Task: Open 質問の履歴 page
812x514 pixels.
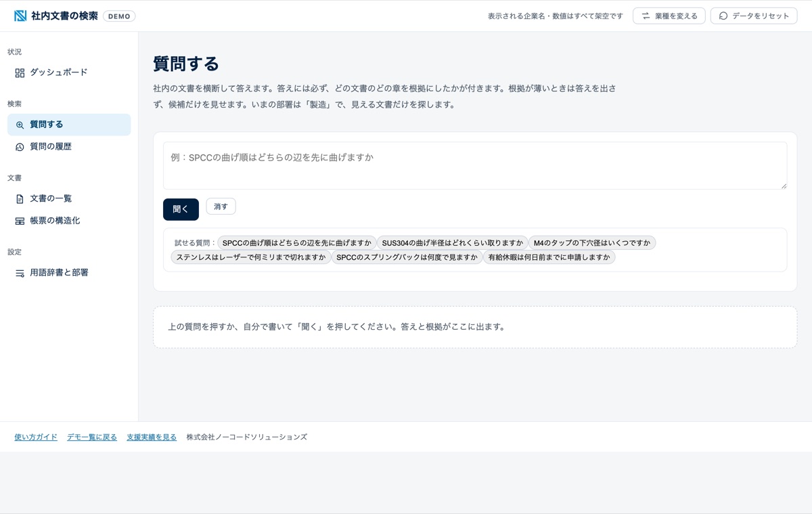Action: pos(69,146)
